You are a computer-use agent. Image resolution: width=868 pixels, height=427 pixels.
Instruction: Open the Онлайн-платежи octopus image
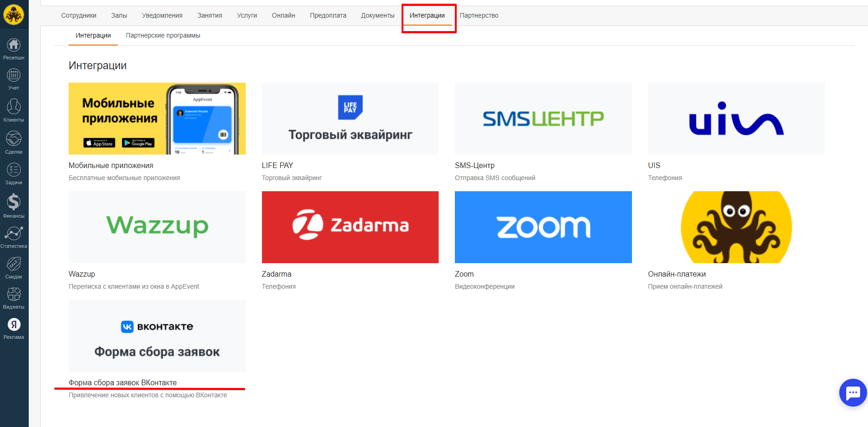point(736,227)
